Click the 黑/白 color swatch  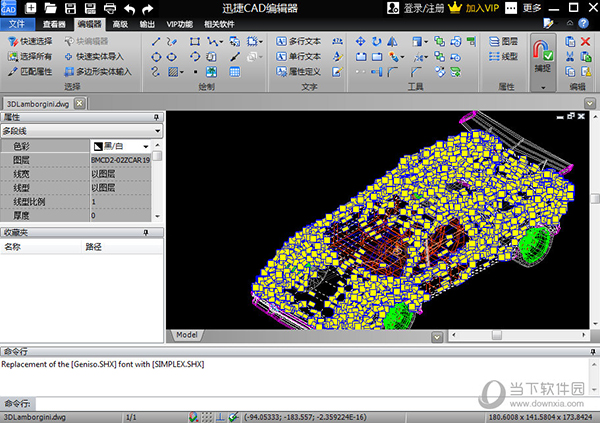click(98, 146)
